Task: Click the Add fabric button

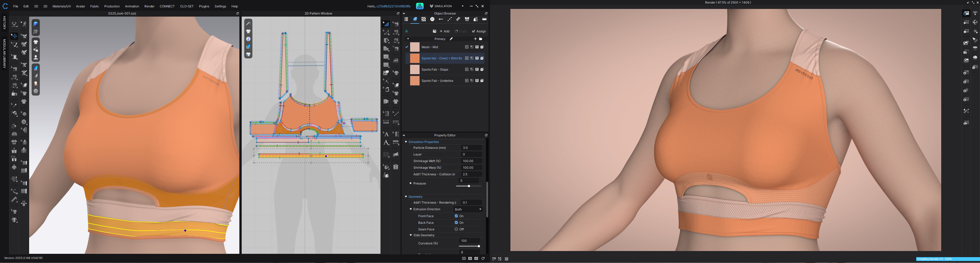Action: click(444, 31)
